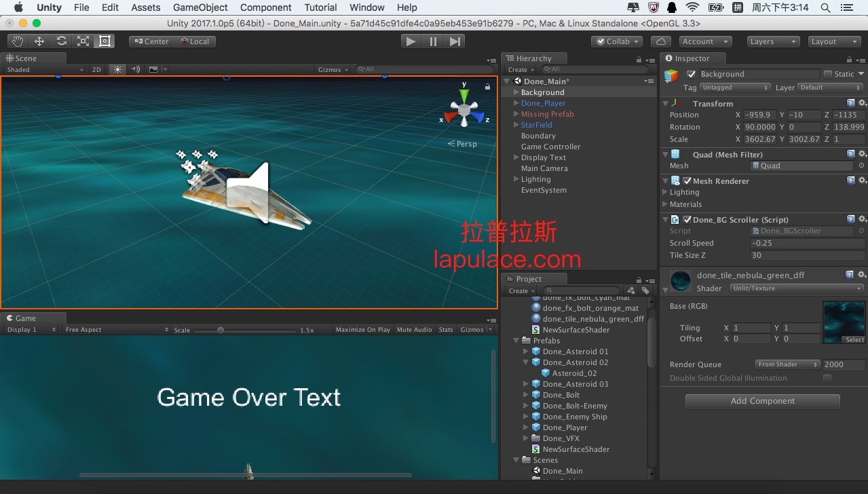The height and width of the screenshot is (494, 868).
Task: Select the Rotate tool
Action: tap(61, 41)
